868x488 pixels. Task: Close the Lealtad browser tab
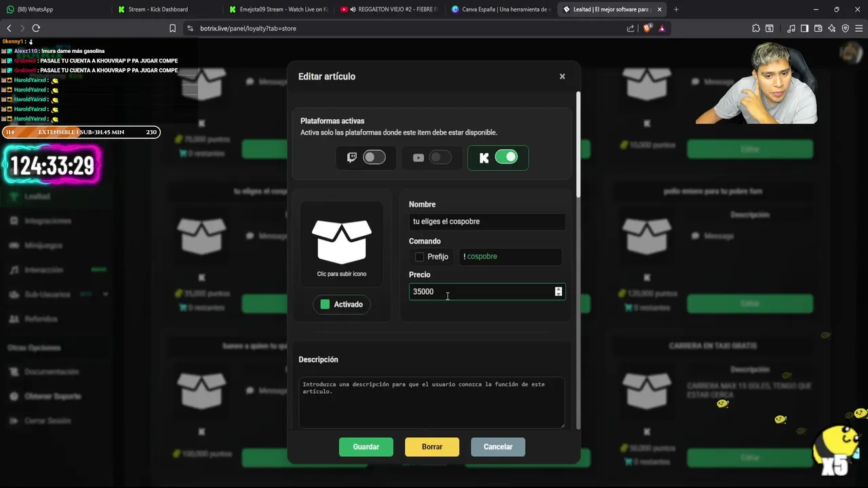[x=659, y=9]
